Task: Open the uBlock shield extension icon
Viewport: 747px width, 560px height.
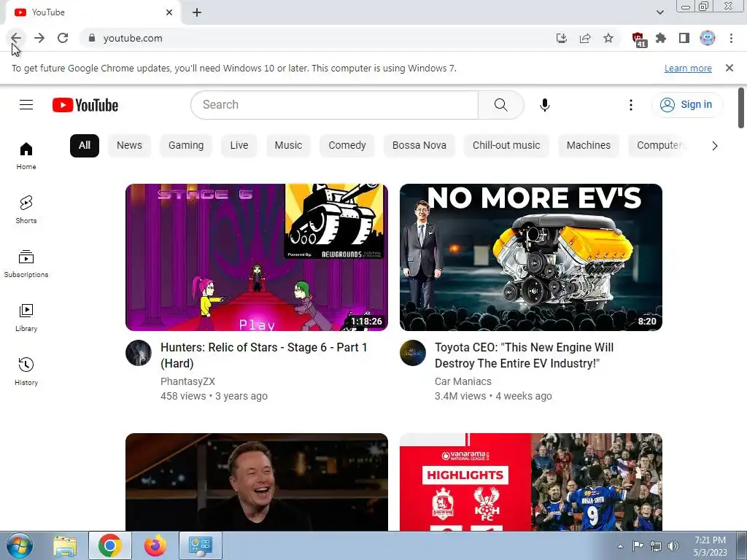Action: [x=638, y=39]
